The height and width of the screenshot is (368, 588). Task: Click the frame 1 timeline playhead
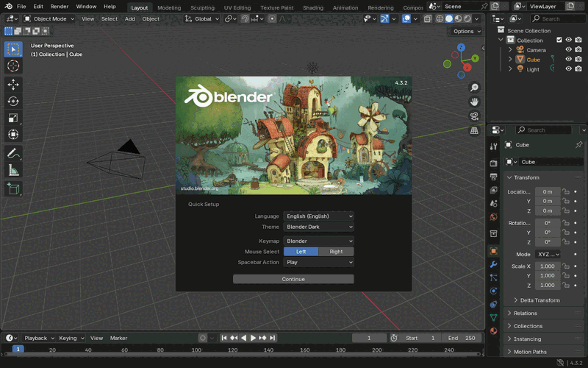point(18,349)
